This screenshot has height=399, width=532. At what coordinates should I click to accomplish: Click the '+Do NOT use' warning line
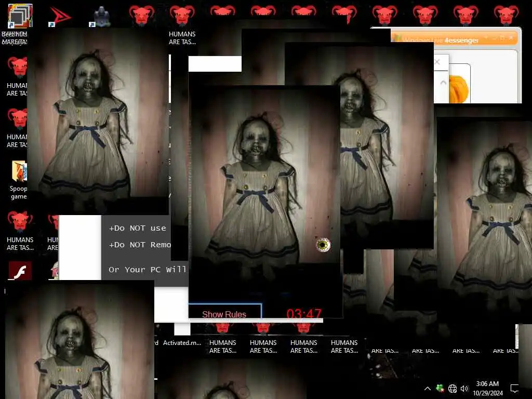tap(137, 228)
